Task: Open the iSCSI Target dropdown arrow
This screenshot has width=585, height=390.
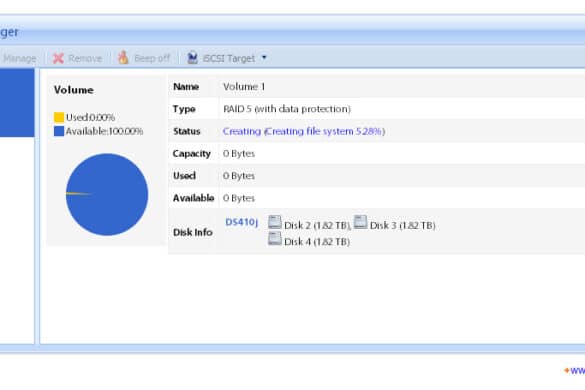Action: pos(264,57)
